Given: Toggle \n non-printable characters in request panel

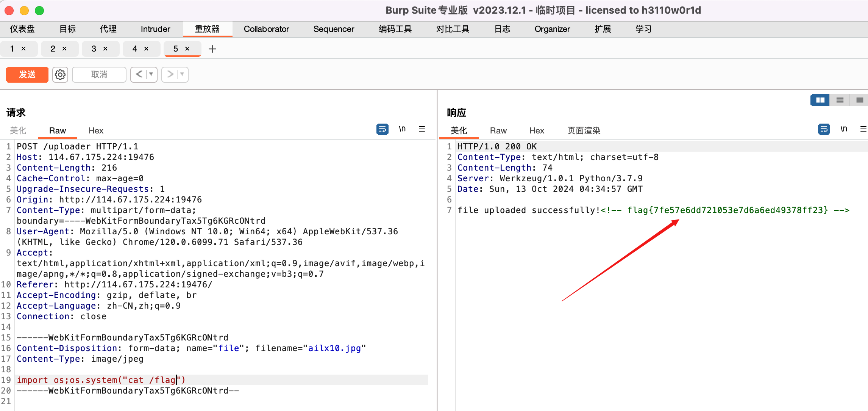Looking at the screenshot, I should point(402,129).
